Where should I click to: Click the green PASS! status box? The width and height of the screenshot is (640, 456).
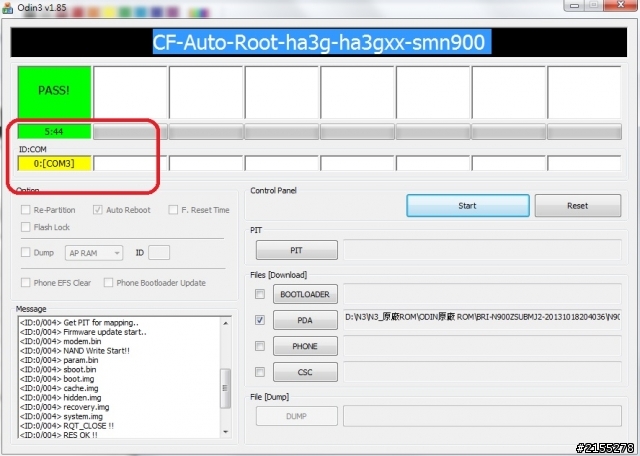[54, 92]
